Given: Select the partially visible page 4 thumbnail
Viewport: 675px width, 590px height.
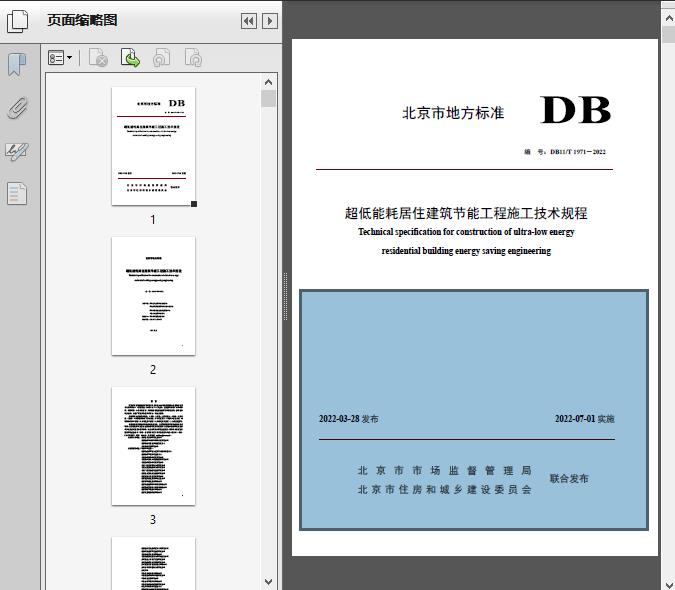Looking at the screenshot, I should 153,563.
